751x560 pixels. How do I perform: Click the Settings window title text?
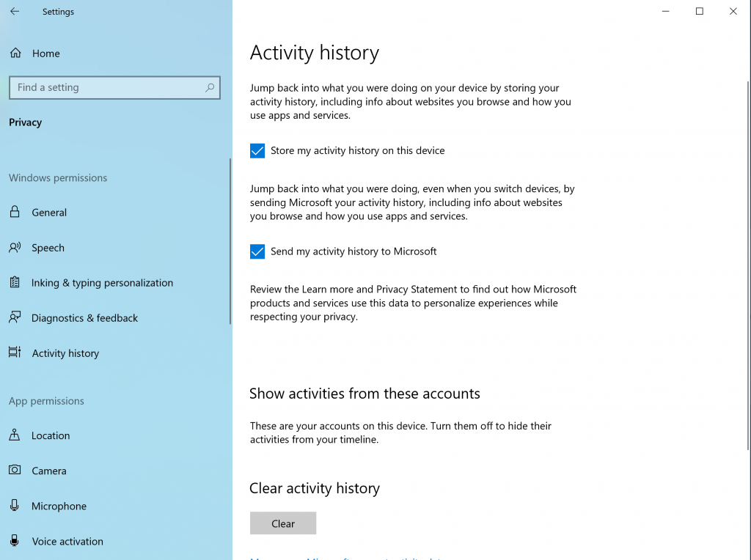pyautogui.click(x=58, y=12)
